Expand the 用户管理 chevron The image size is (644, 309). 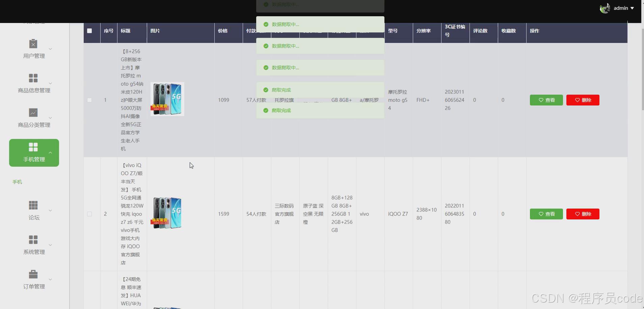[x=50, y=49]
